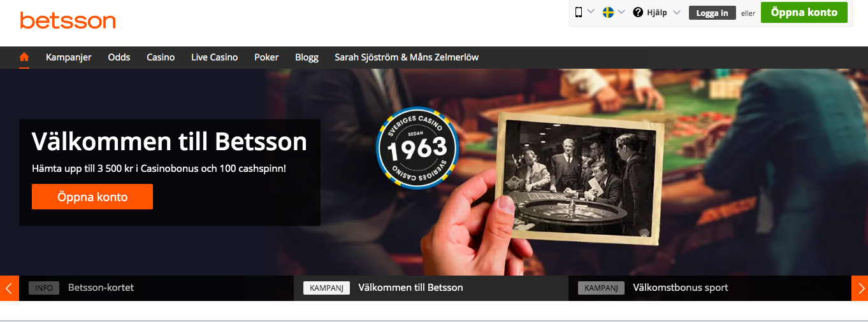Go to the Poker section

(x=266, y=57)
